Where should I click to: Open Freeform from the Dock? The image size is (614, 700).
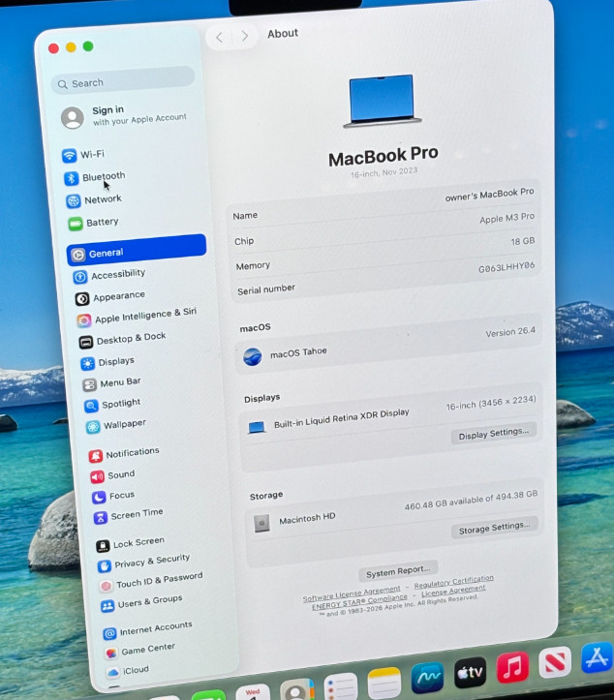tap(427, 678)
